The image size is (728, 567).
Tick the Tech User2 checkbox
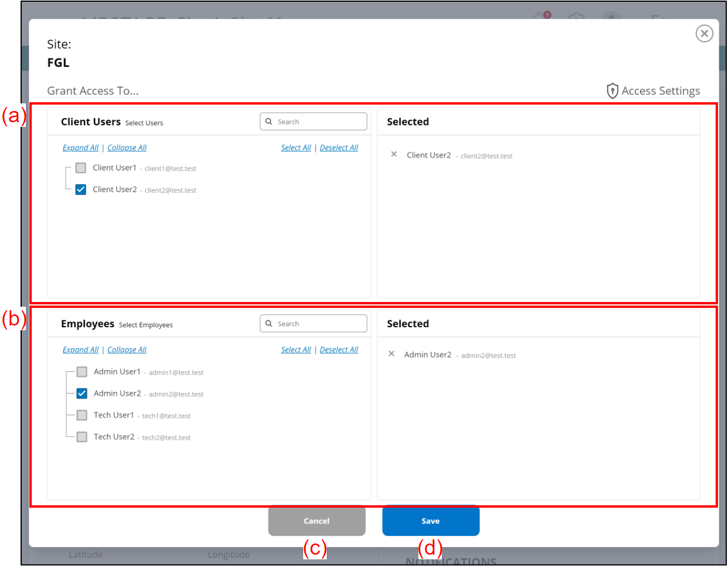[x=82, y=437]
